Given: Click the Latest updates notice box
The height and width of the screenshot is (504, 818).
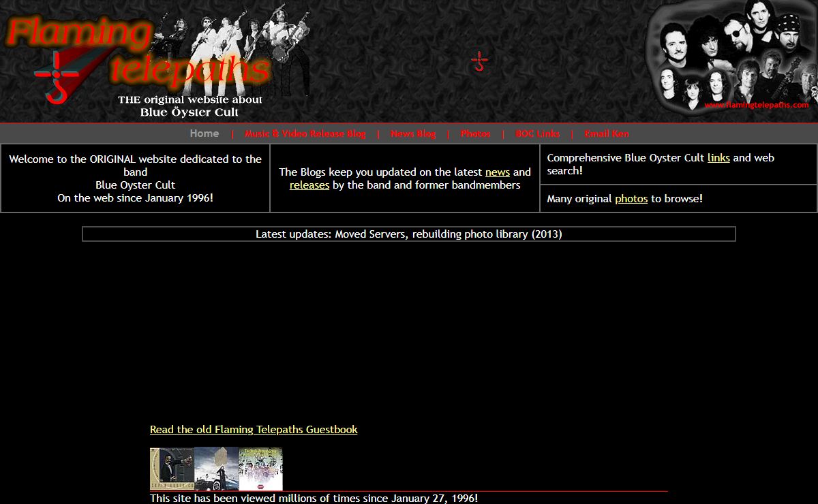Looking at the screenshot, I should click(409, 234).
